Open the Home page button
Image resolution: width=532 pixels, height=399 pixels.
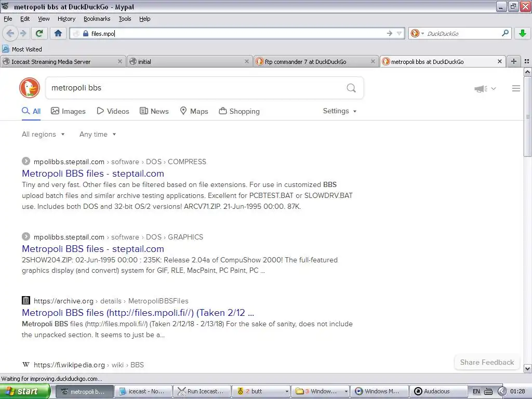click(x=58, y=33)
